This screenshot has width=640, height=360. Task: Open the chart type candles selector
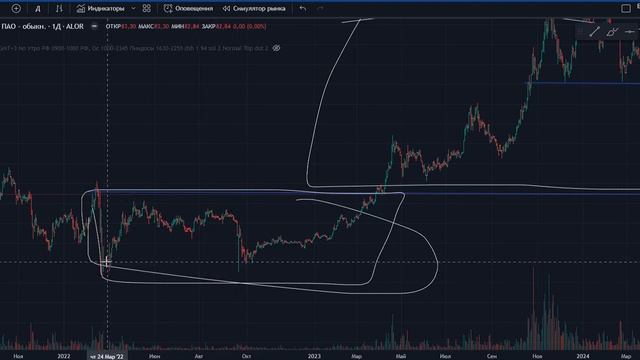(59, 8)
